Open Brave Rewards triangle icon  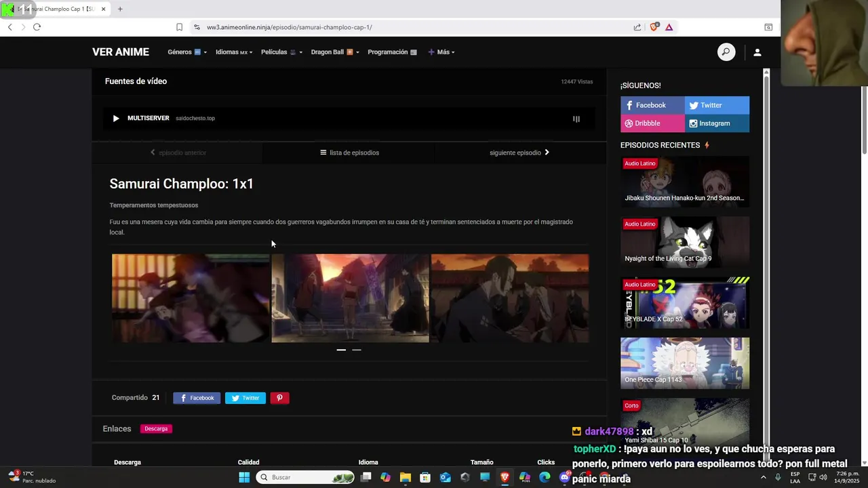click(669, 27)
